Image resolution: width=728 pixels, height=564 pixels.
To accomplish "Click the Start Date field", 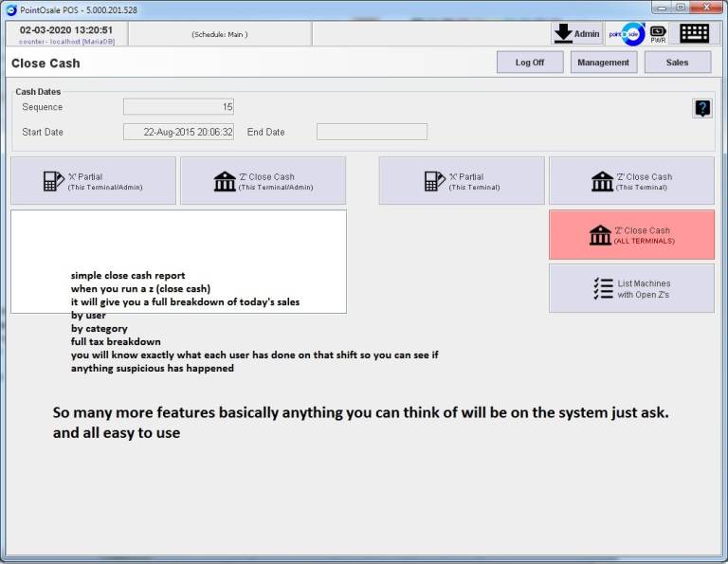I will pyautogui.click(x=178, y=132).
